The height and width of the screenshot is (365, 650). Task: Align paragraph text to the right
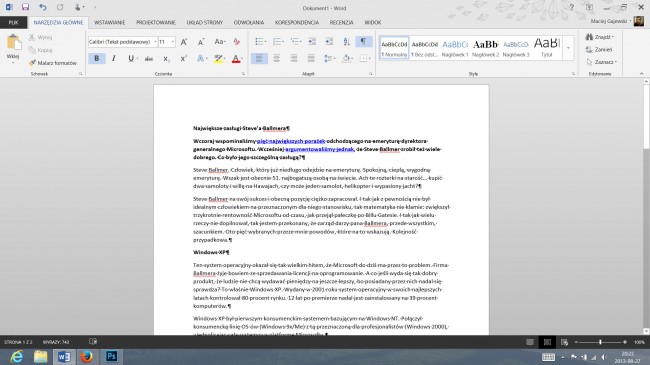(x=293, y=58)
